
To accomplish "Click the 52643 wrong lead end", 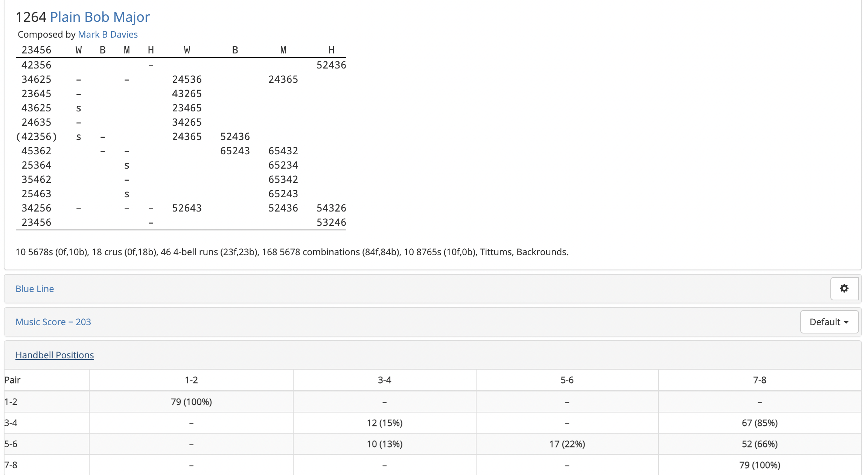I will click(187, 208).
